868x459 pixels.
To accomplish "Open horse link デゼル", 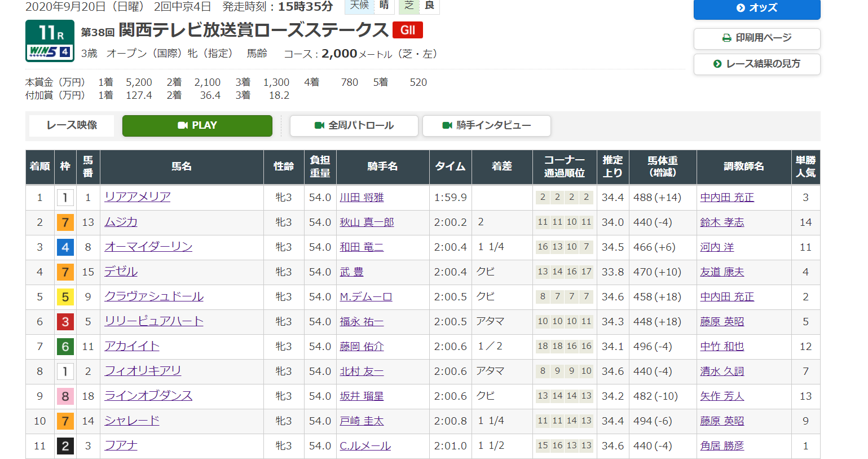I will click(x=121, y=272).
